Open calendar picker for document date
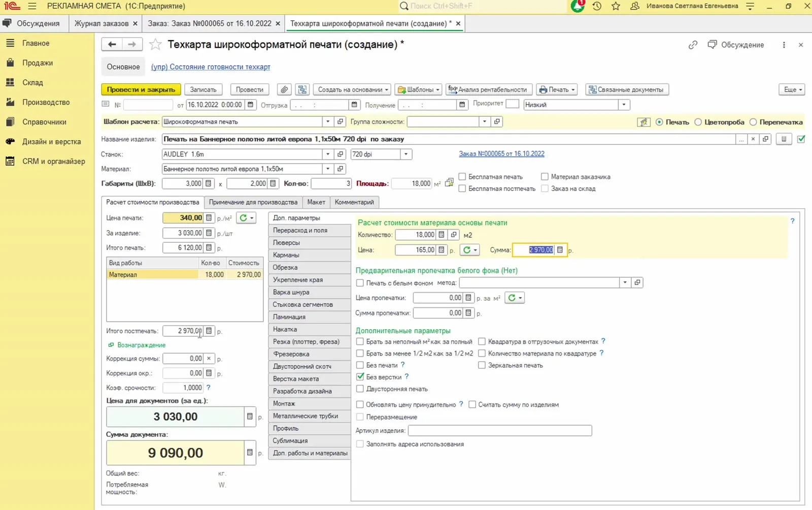 [250, 105]
